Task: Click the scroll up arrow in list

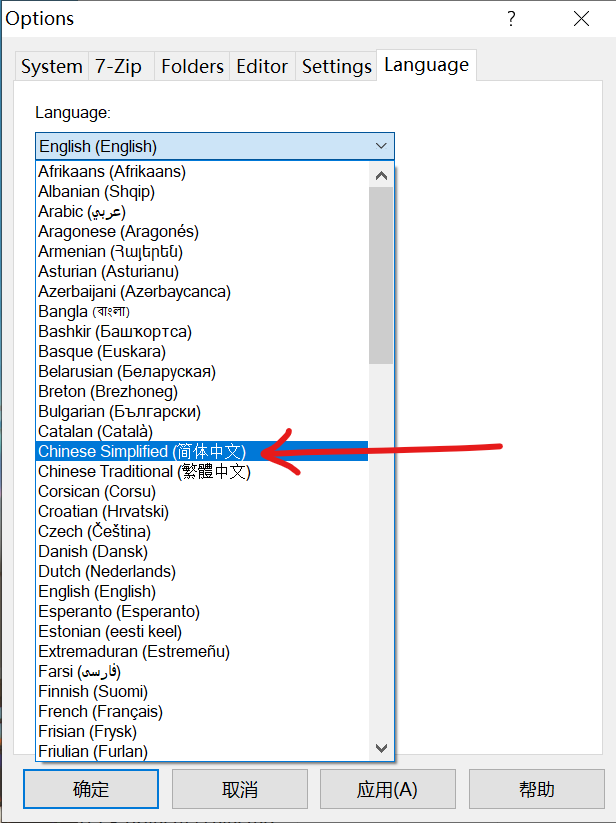Action: (x=381, y=175)
